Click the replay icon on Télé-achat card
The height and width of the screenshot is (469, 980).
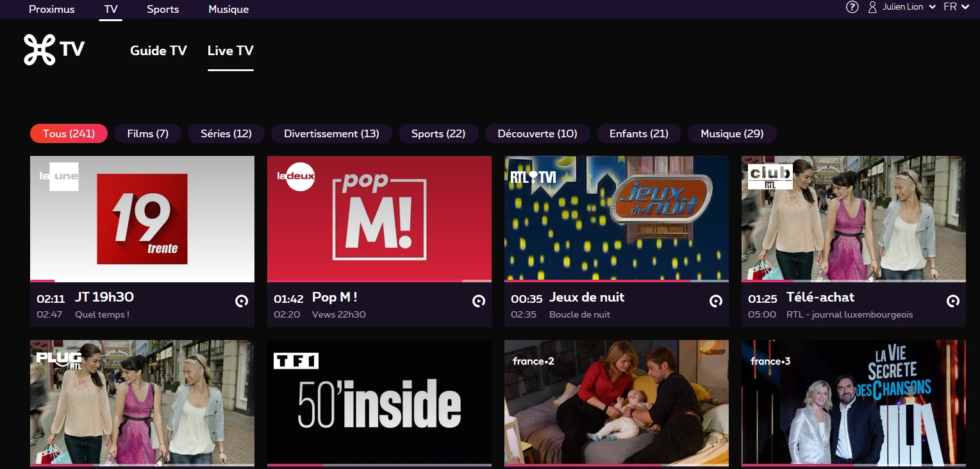953,301
